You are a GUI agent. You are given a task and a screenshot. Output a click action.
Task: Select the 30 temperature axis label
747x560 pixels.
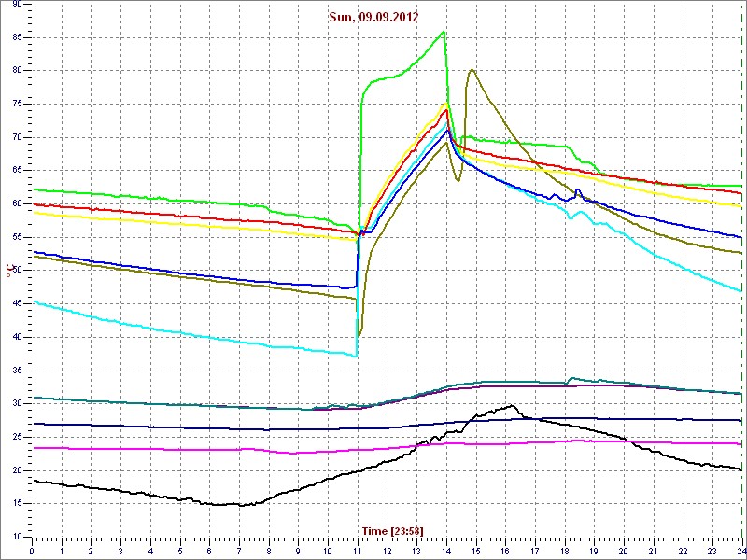click(x=16, y=404)
